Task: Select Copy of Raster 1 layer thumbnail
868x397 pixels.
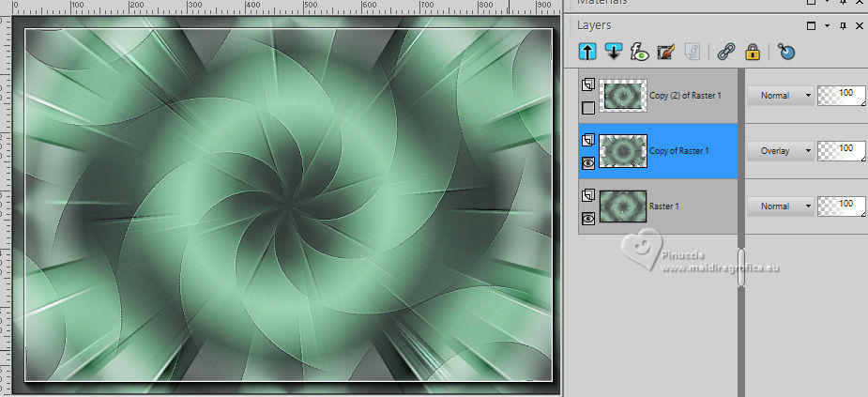Action: tap(623, 151)
